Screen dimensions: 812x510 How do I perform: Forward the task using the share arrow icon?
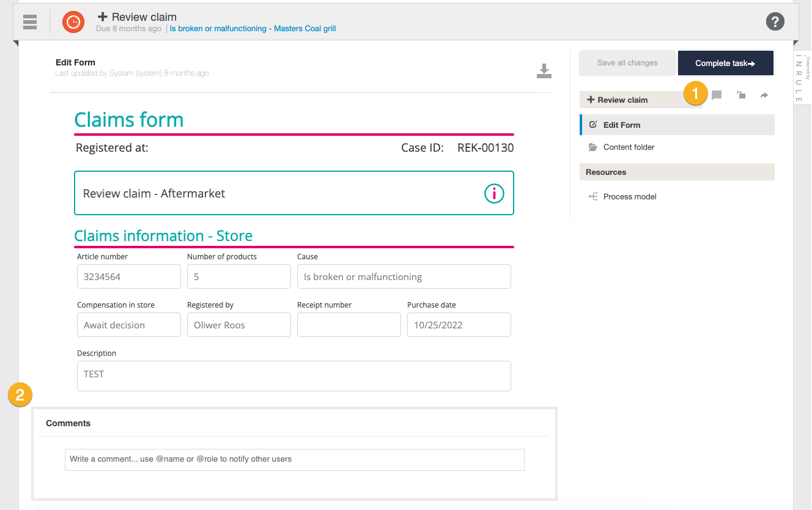[764, 95]
